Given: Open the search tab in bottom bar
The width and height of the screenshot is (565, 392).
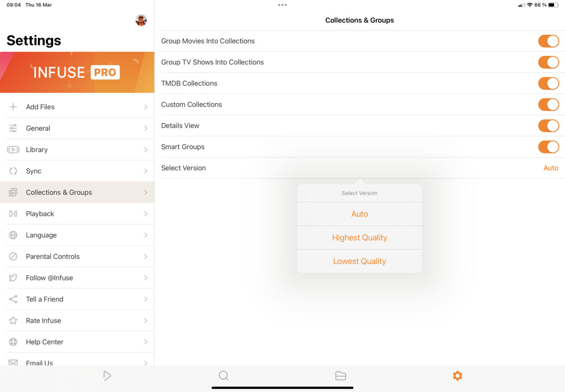Looking at the screenshot, I should (x=224, y=376).
